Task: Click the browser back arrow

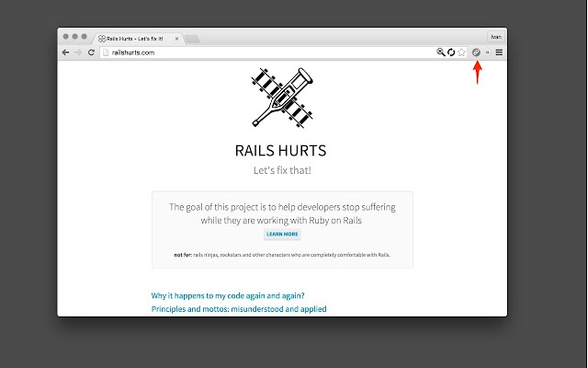Action: [x=65, y=52]
